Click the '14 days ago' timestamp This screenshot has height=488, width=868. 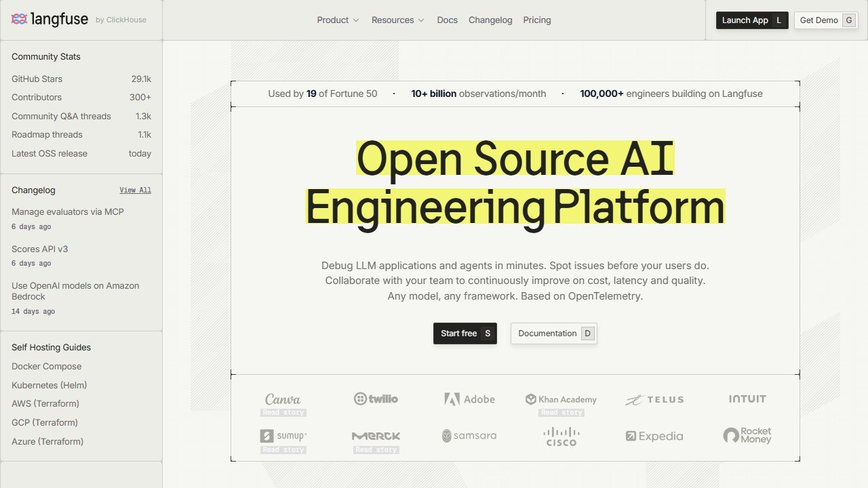(x=33, y=312)
